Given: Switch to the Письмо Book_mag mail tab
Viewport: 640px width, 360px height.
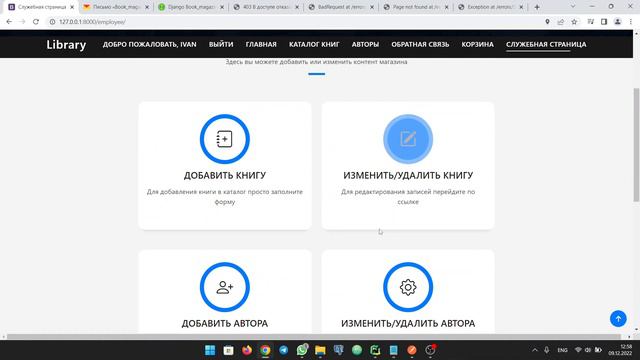Looking at the screenshot, I should click(x=116, y=7).
